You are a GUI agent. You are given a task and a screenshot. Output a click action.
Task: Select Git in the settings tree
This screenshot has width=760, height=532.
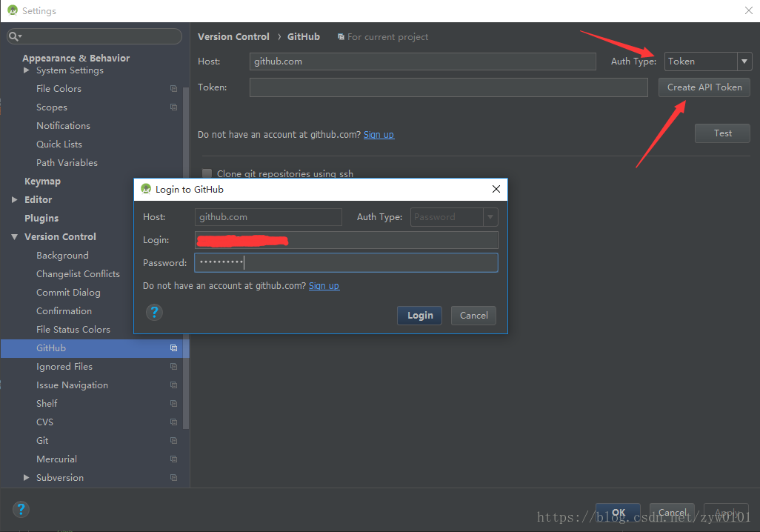tap(42, 441)
